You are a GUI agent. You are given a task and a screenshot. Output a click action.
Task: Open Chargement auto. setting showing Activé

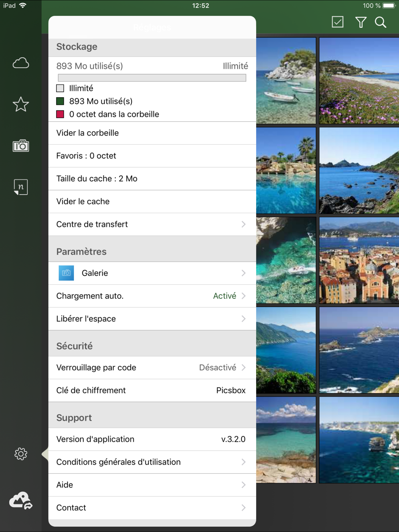(x=152, y=296)
